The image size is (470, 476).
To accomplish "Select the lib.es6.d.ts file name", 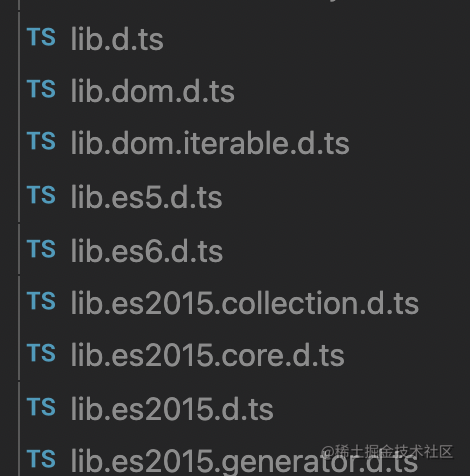I will click(x=147, y=251).
